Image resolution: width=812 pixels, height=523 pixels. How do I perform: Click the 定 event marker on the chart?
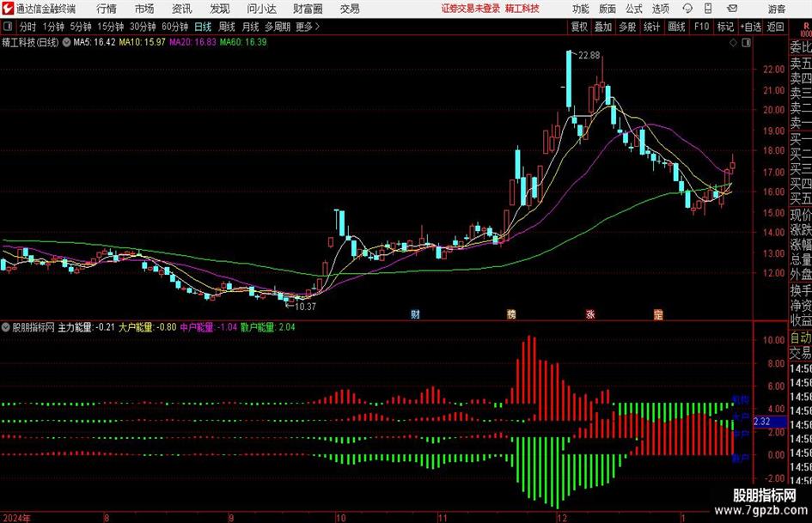(x=658, y=313)
